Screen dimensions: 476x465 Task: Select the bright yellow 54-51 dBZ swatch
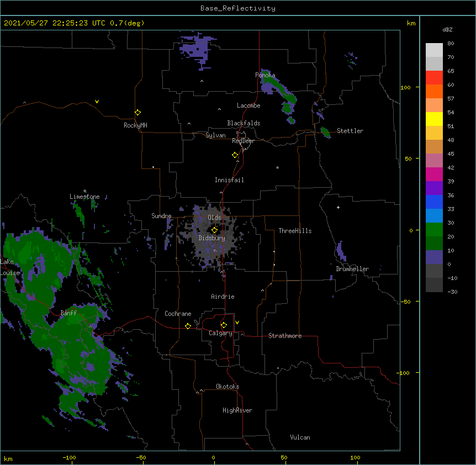tap(434, 119)
